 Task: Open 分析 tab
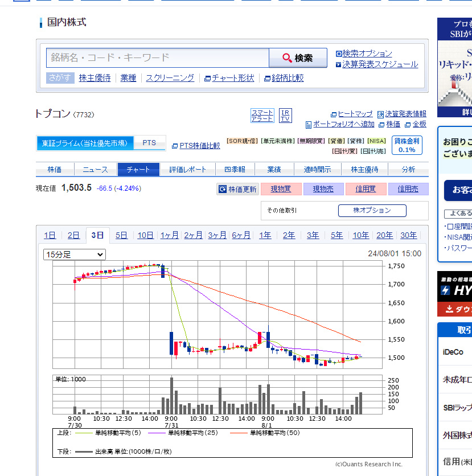408,170
